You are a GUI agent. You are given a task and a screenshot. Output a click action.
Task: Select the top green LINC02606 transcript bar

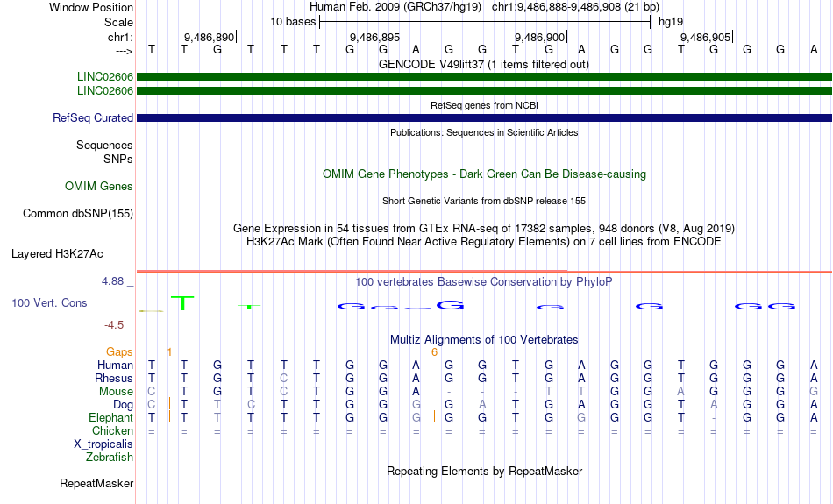[x=484, y=77]
